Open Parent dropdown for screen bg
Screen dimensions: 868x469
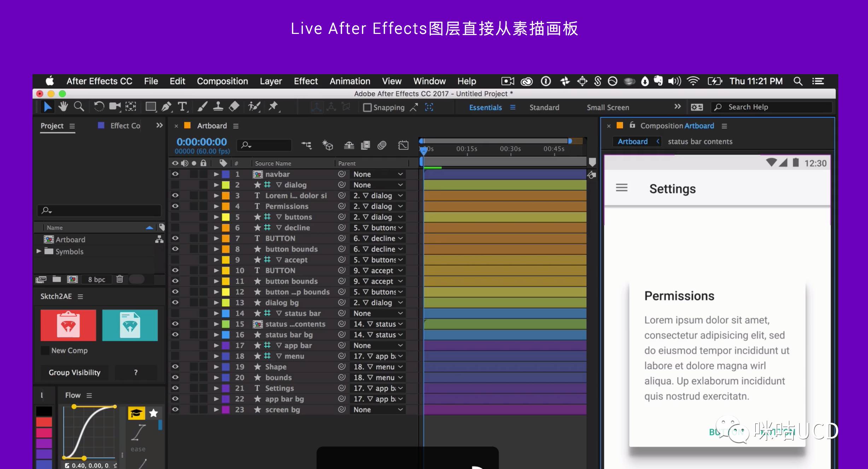coord(378,409)
